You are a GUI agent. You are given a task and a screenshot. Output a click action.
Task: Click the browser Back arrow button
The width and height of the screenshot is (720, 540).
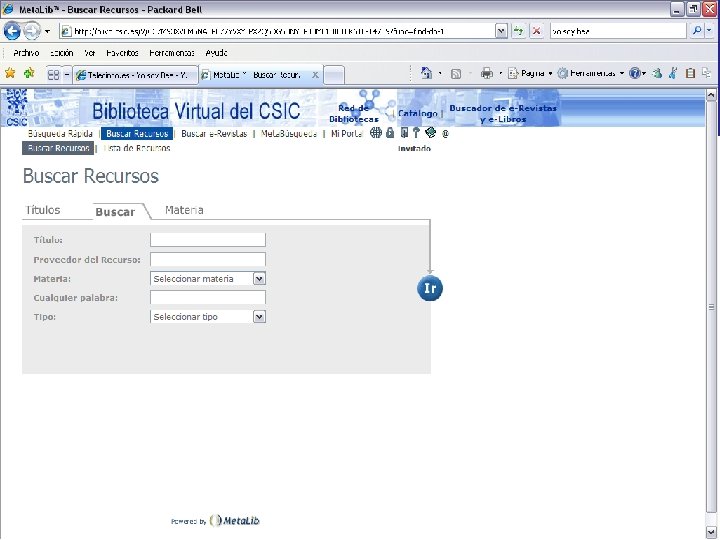tap(12, 31)
